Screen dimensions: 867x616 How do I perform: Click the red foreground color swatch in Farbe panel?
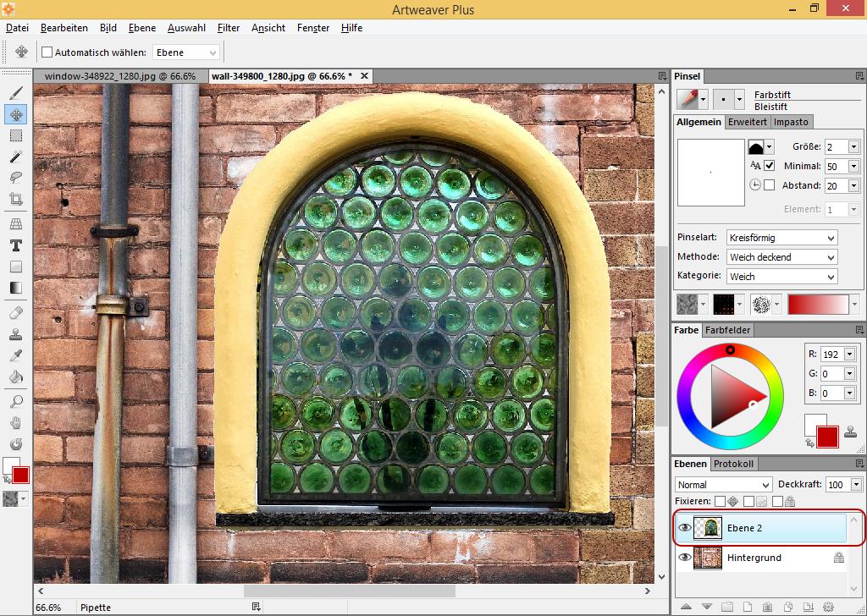[x=826, y=437]
